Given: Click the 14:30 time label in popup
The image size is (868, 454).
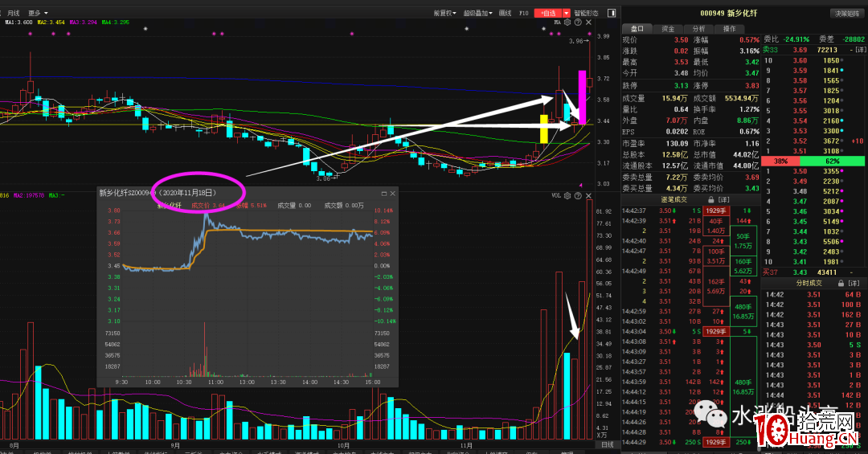Looking at the screenshot, I should pyautogui.click(x=342, y=382).
